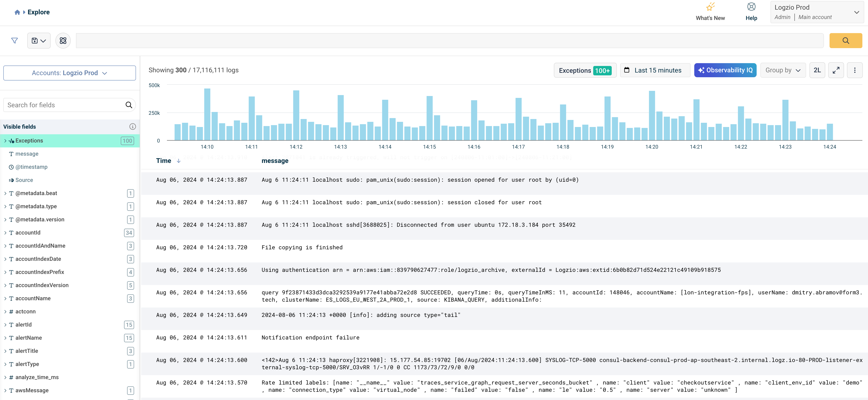Screen dimensions: 868x400
Task: Select the @timestamp visible field
Action: (x=31, y=167)
